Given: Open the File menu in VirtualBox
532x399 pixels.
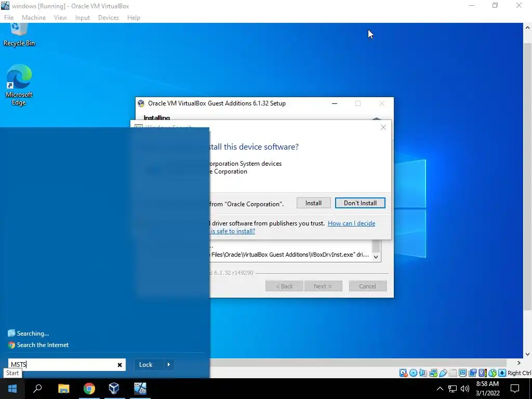Looking at the screenshot, I should [9, 18].
